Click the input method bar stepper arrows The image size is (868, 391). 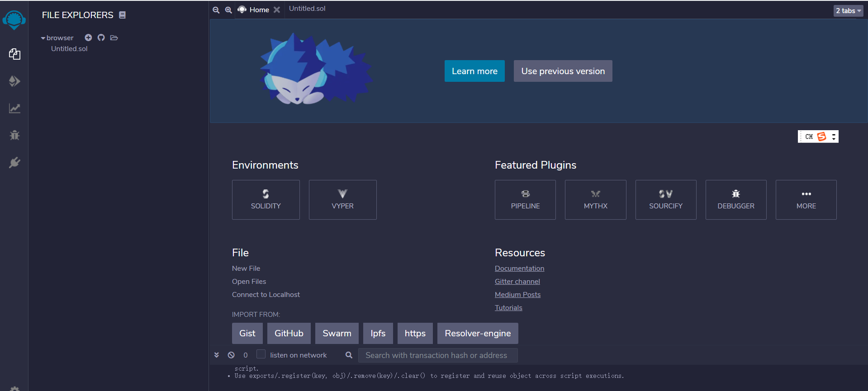tap(834, 137)
